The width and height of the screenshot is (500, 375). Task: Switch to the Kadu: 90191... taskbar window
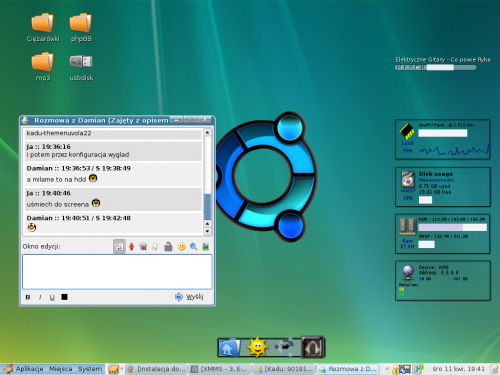point(284,369)
